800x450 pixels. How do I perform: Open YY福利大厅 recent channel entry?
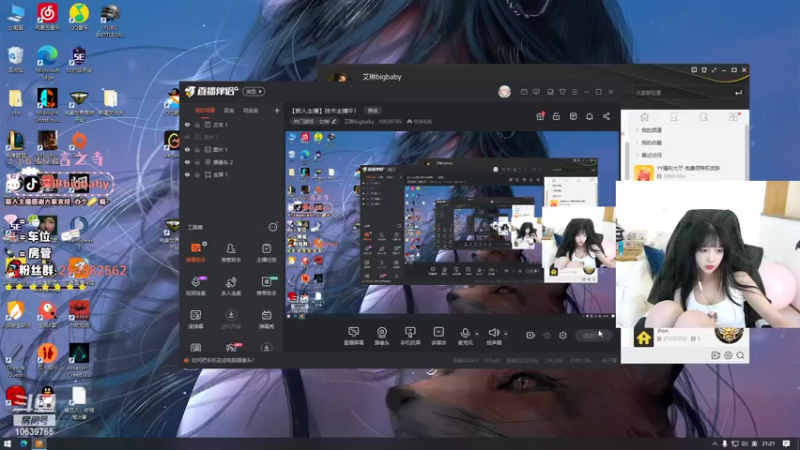click(690, 171)
